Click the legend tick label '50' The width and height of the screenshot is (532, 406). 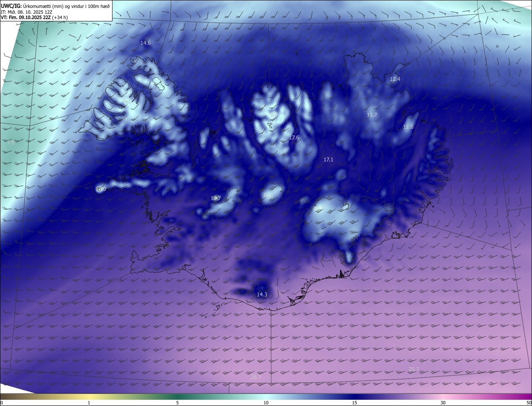[x=529, y=403]
